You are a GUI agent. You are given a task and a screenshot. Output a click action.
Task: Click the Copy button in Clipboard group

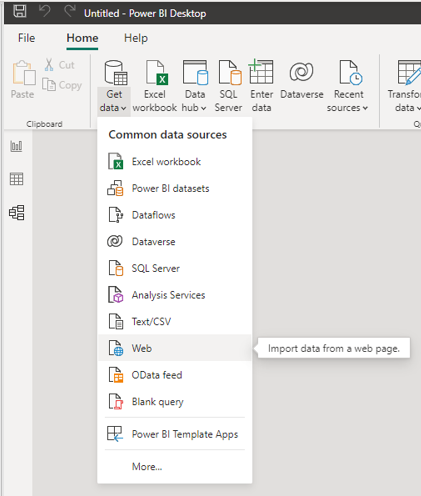tap(62, 85)
